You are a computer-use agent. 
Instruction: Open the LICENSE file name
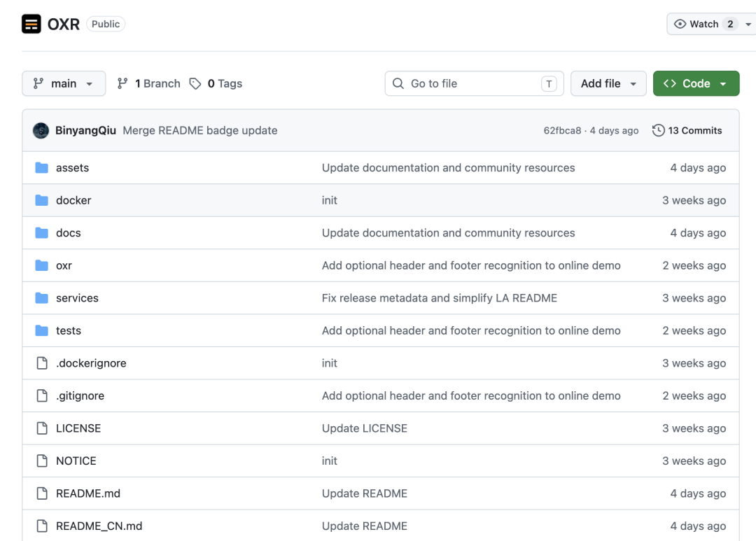pyautogui.click(x=78, y=428)
